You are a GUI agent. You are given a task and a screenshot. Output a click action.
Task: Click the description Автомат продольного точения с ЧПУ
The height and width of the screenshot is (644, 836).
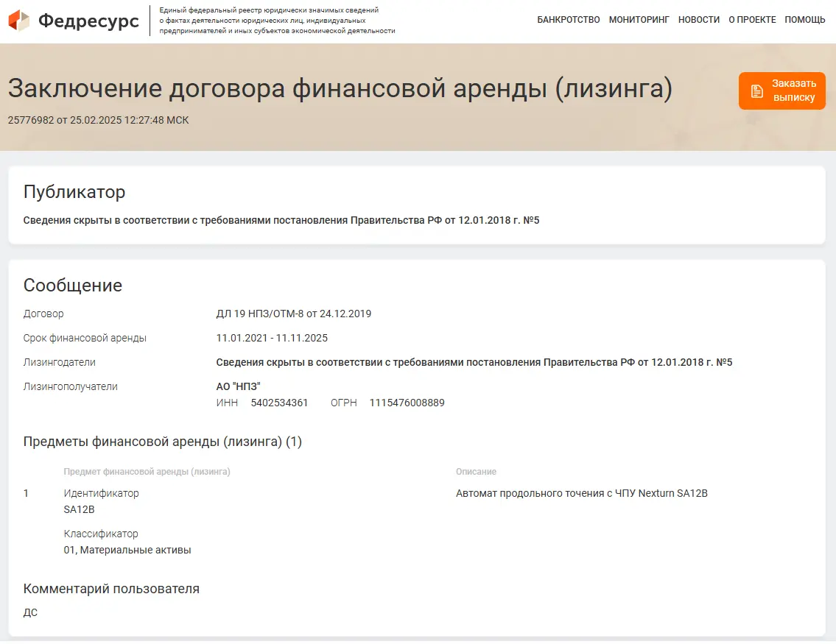click(582, 493)
